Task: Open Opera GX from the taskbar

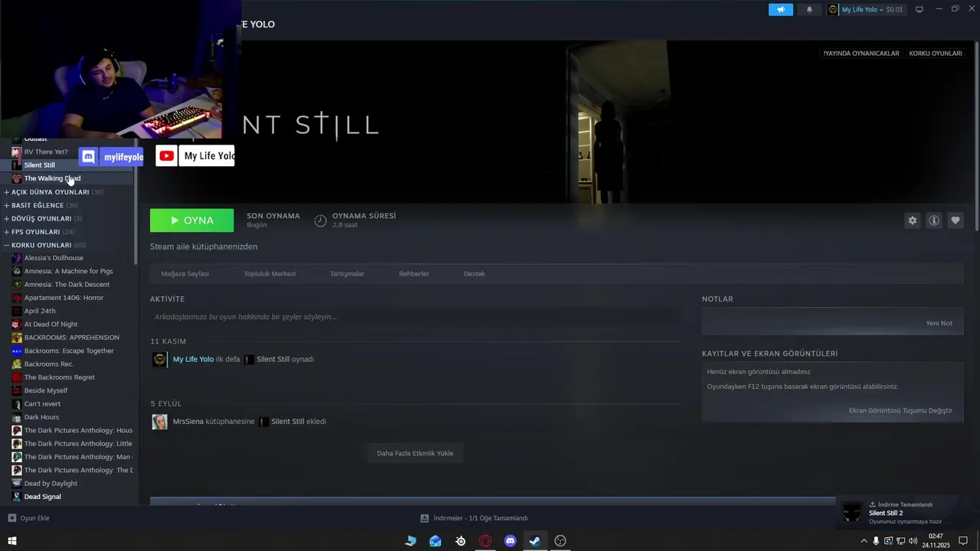Action: (485, 541)
